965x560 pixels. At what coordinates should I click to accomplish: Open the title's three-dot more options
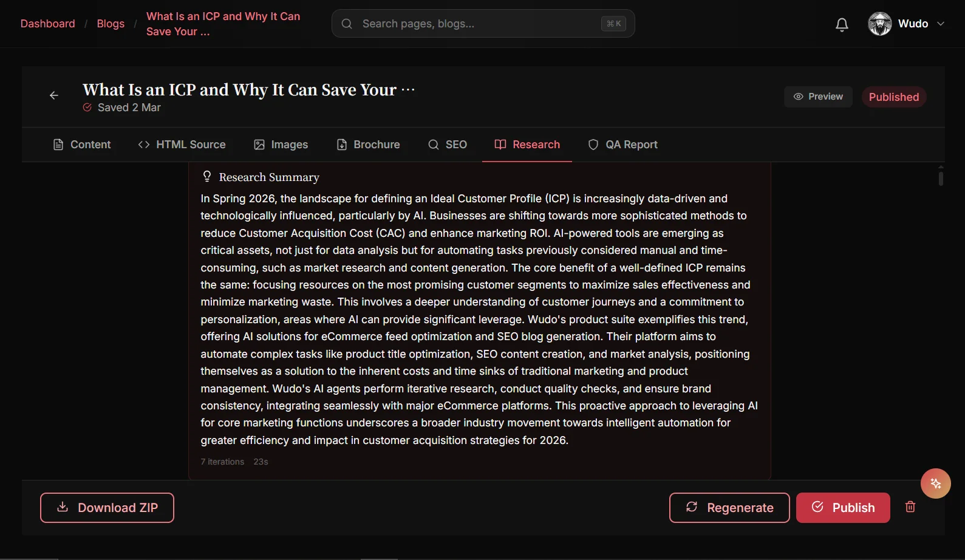pos(408,90)
